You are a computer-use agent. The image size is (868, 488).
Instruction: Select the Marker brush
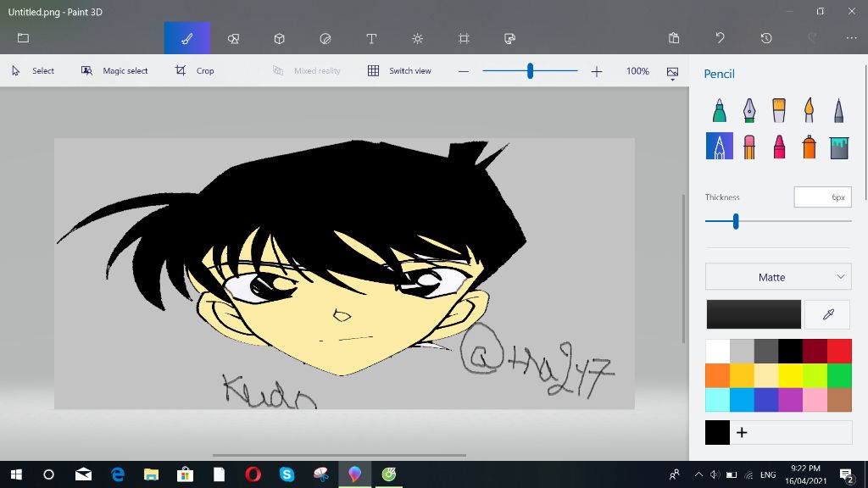click(x=719, y=110)
